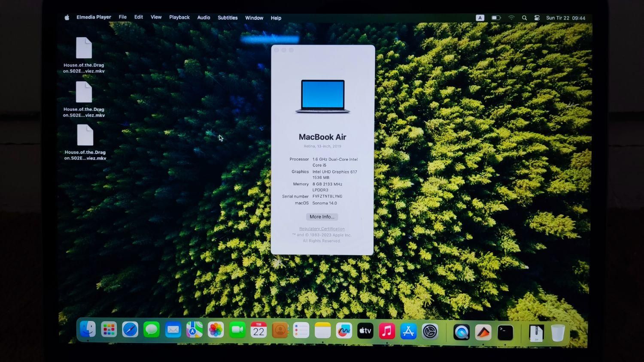Select the Sonoma 14.0 macOS version text

(325, 203)
